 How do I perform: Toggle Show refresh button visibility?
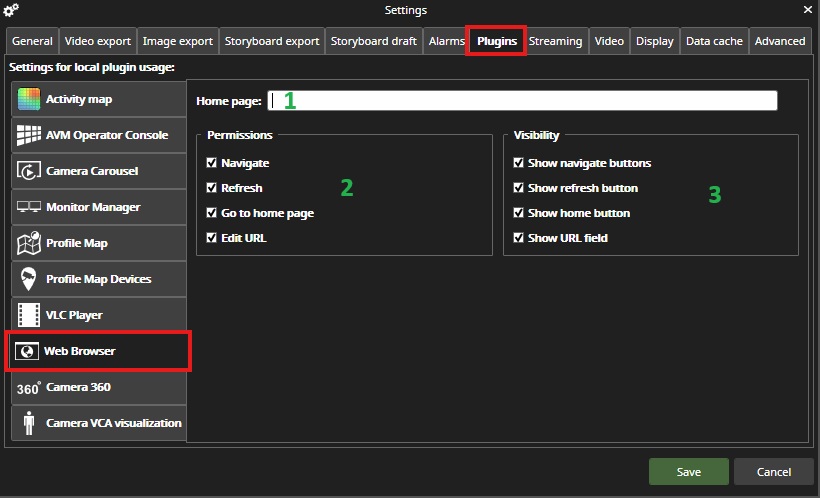[518, 187]
